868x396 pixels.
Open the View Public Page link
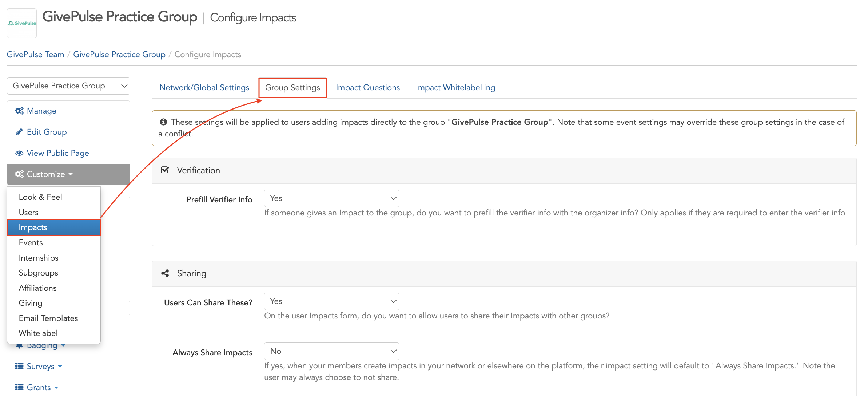coord(58,153)
